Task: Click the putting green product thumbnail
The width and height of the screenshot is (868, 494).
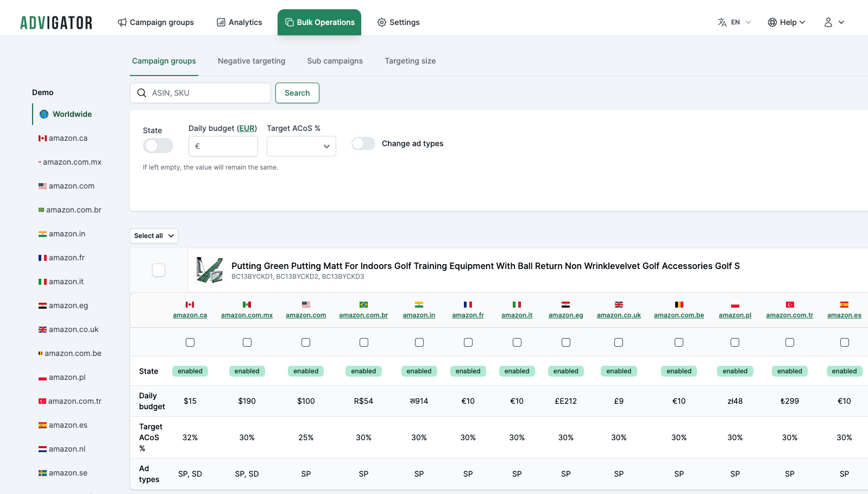Action: pyautogui.click(x=210, y=270)
